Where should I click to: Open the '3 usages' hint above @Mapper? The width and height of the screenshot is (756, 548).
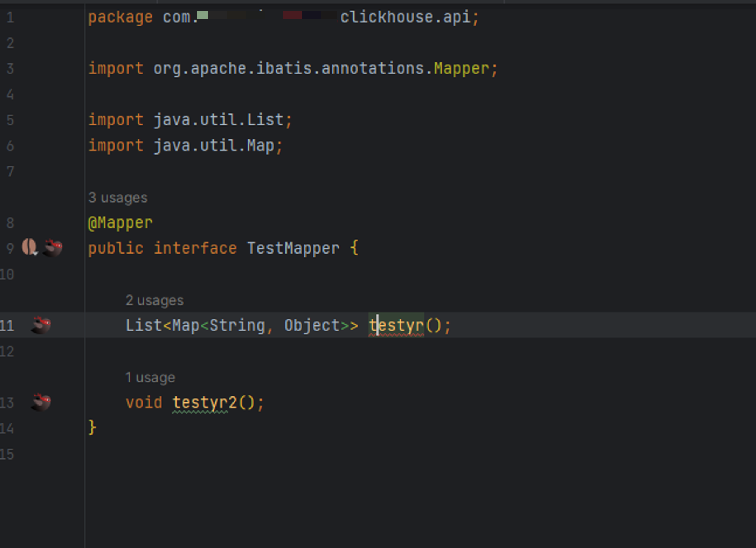tap(118, 198)
